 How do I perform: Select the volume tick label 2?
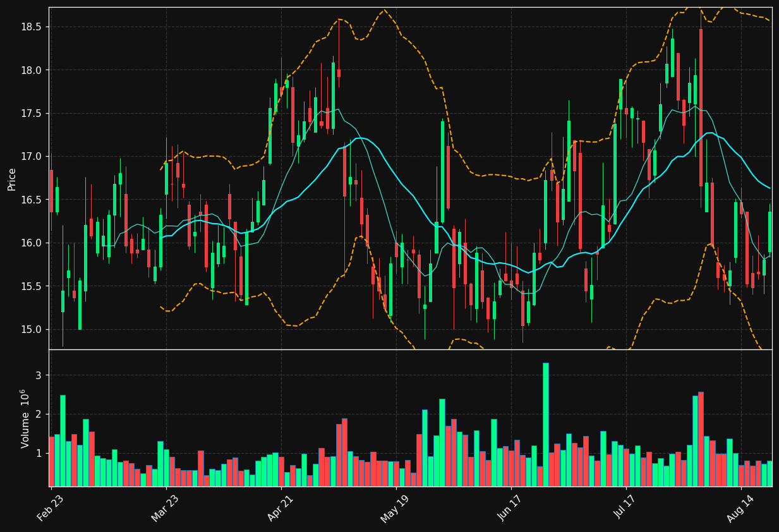coord(38,414)
